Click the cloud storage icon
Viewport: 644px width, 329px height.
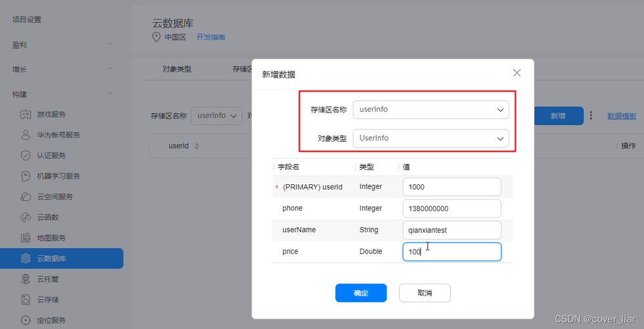click(26, 299)
